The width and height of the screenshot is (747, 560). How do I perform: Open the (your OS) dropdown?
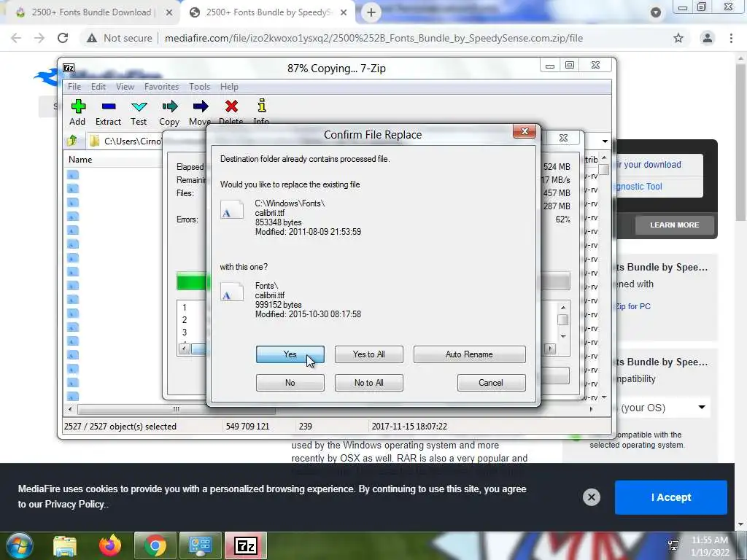(662, 408)
